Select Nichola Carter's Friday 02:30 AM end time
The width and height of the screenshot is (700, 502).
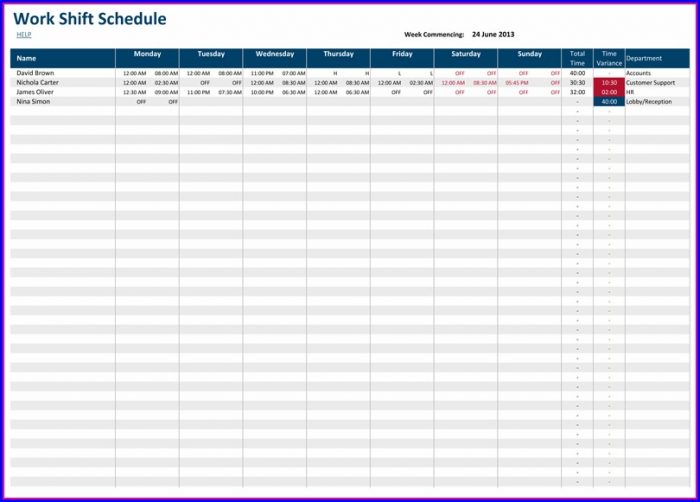click(421, 83)
